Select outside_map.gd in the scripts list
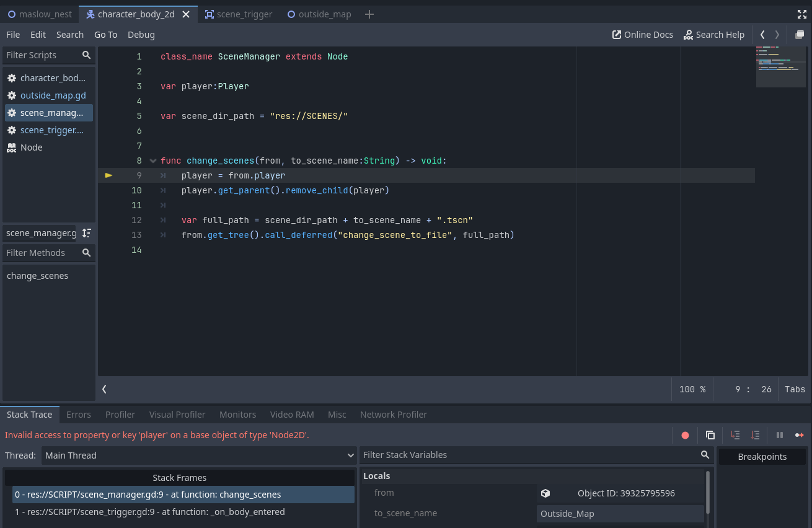Viewport: 812px width, 528px height. click(48, 95)
